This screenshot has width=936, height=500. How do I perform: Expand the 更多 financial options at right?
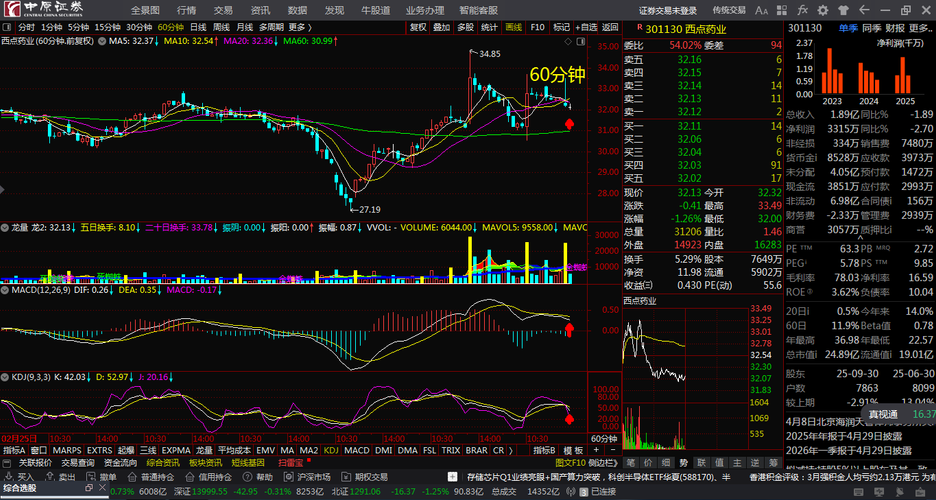(x=920, y=28)
